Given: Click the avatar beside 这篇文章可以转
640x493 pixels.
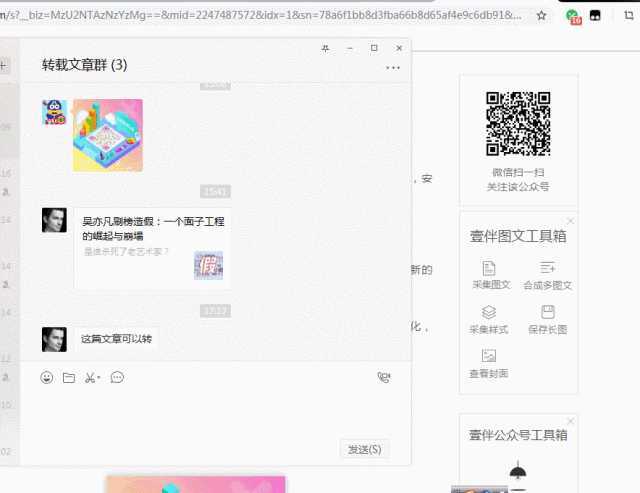Looking at the screenshot, I should point(54,339).
